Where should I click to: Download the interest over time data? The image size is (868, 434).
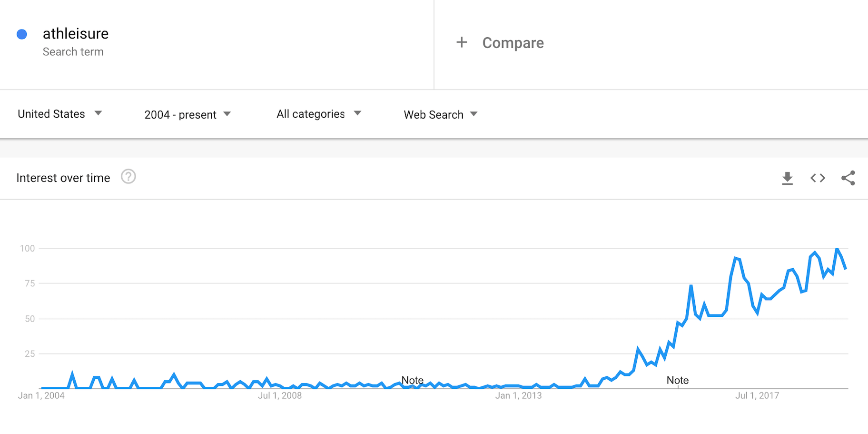(x=787, y=178)
